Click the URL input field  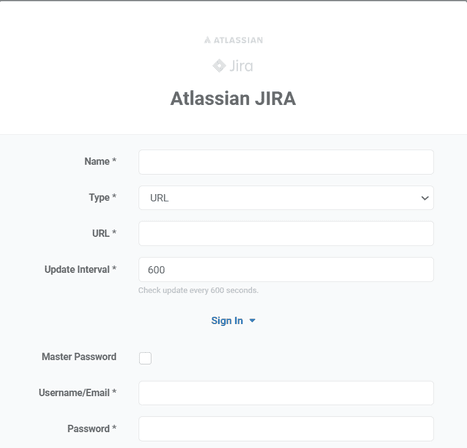pyautogui.click(x=286, y=233)
